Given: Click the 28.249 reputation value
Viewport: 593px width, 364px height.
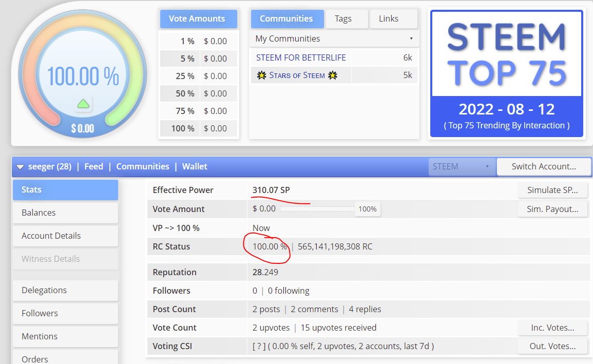Looking at the screenshot, I should [265, 272].
